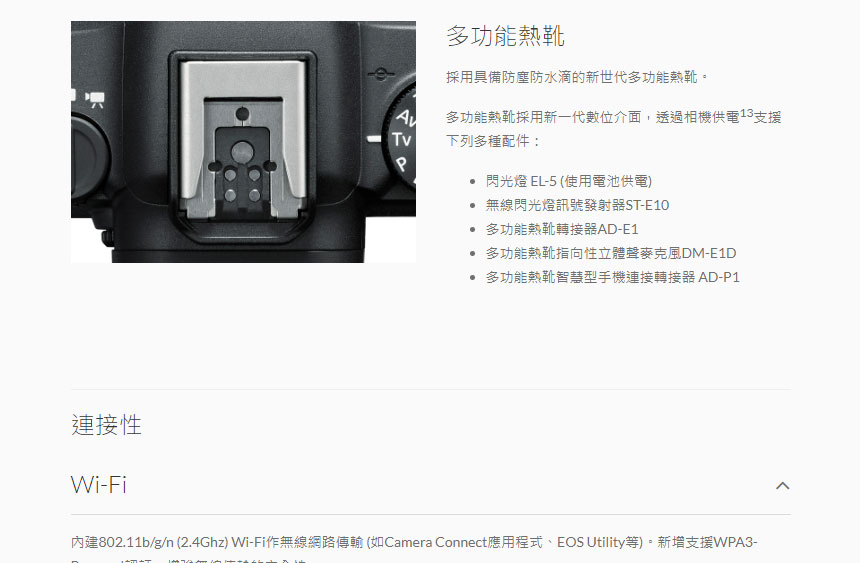
Task: Click the focal plane mark symbol
Action: 381,74
